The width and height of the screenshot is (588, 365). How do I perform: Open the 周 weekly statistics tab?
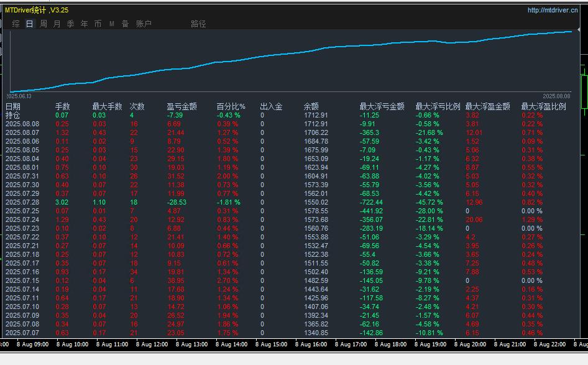pos(44,24)
